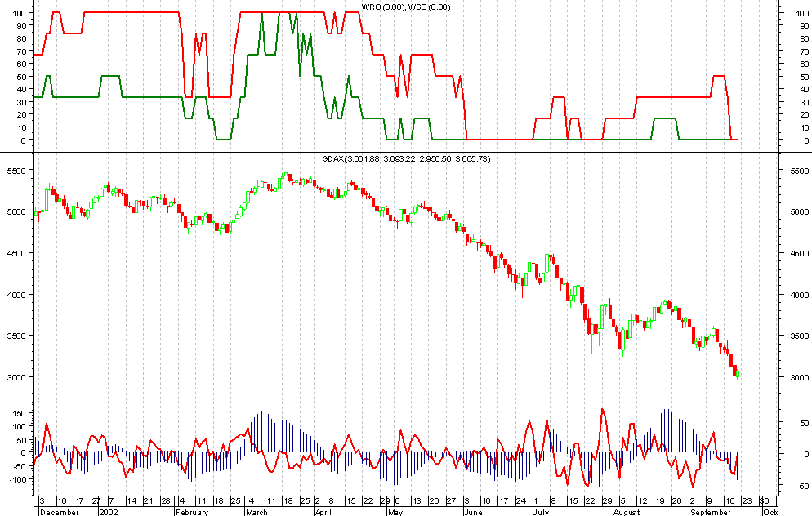Select the 2002 year label
This screenshot has height=516, width=812.
click(108, 512)
